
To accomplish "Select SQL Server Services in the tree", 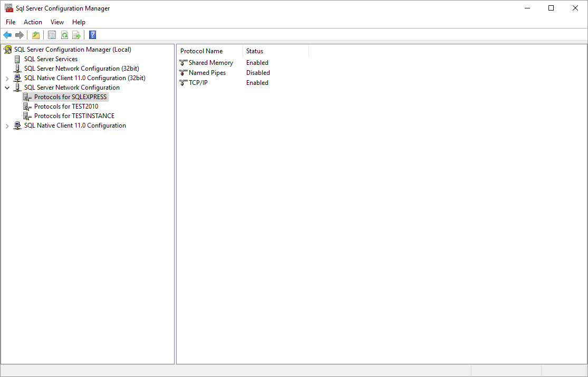I will 50,59.
